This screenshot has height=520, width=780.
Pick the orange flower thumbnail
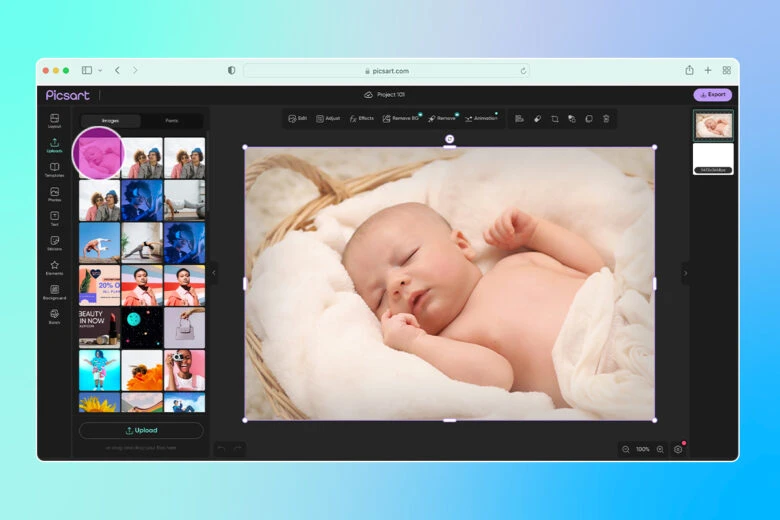point(142,370)
